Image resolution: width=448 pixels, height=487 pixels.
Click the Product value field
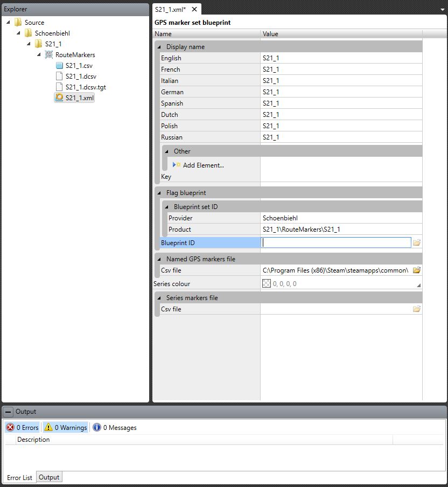(341, 229)
